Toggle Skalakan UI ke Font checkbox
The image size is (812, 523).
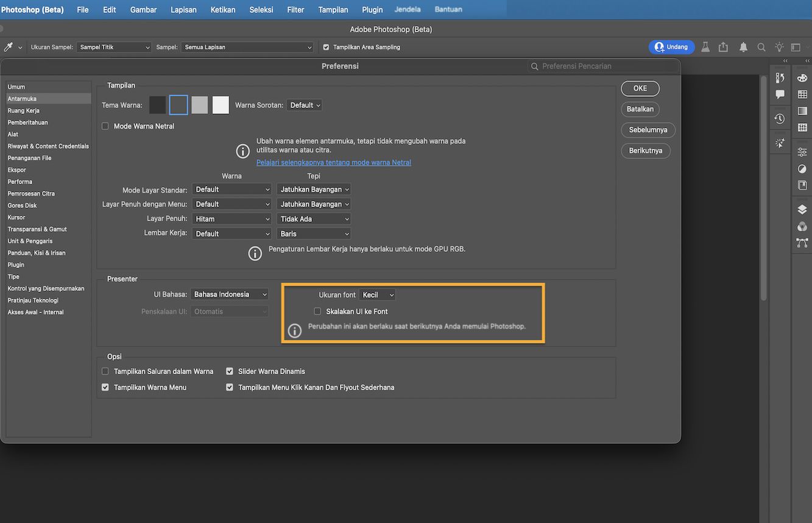click(317, 311)
